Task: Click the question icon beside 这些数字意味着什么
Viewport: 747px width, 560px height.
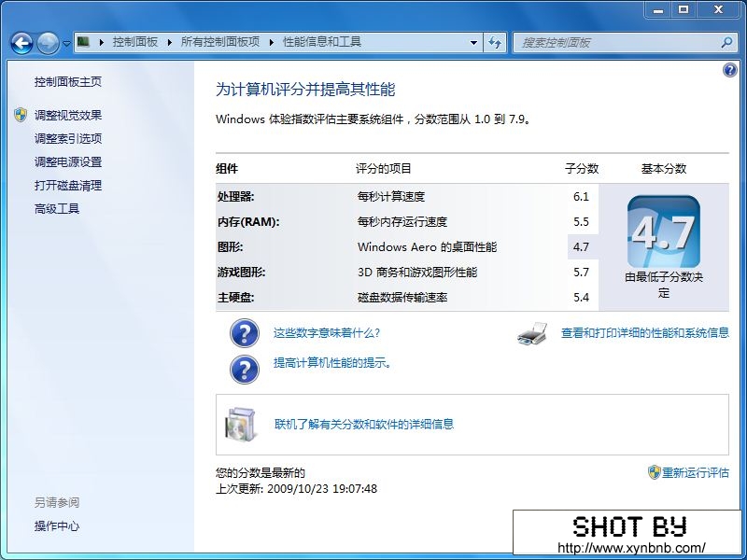Action: coord(245,333)
